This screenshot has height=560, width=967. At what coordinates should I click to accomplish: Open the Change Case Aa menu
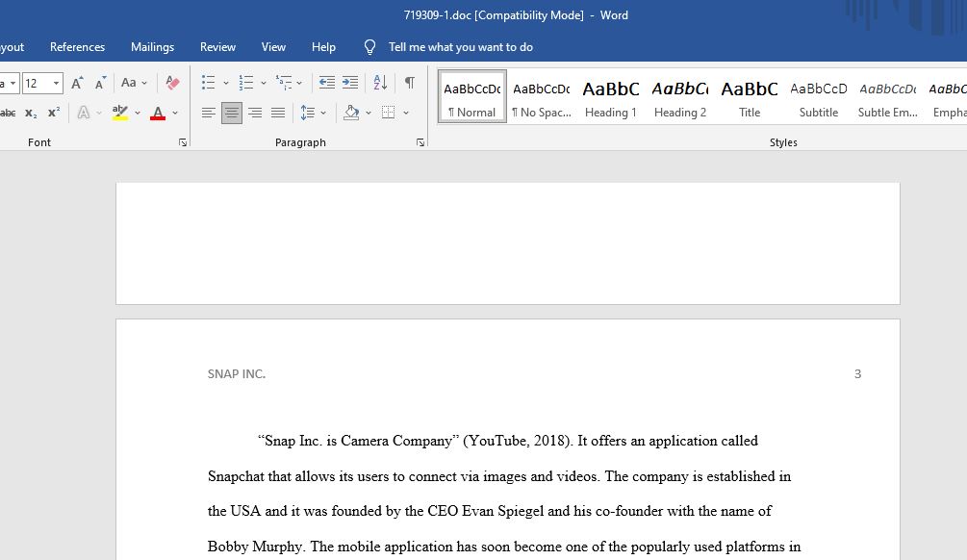(x=134, y=83)
